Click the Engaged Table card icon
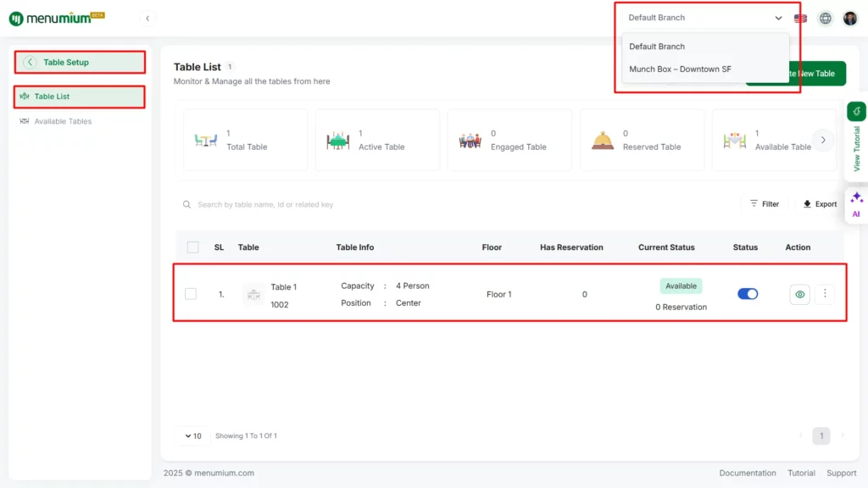 (470, 141)
